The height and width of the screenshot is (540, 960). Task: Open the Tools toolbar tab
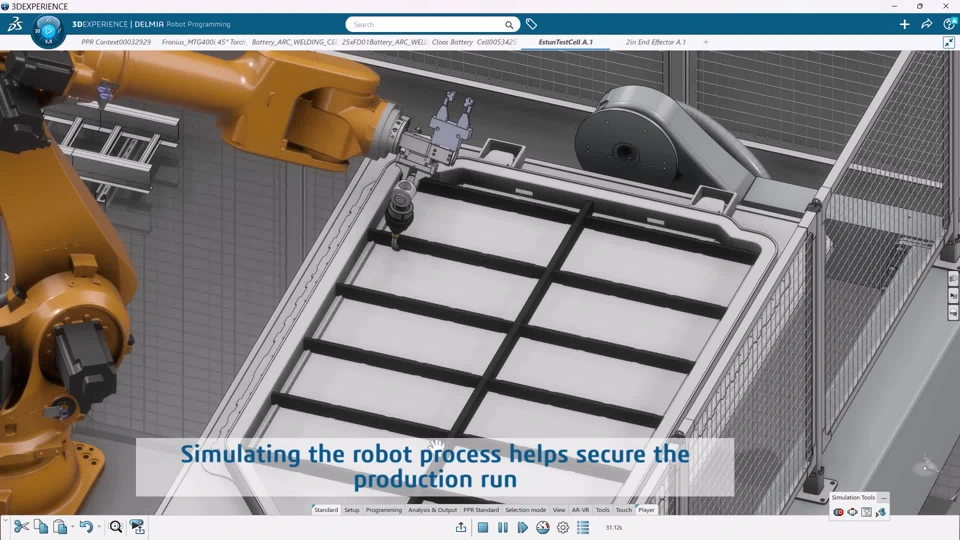tap(602, 510)
